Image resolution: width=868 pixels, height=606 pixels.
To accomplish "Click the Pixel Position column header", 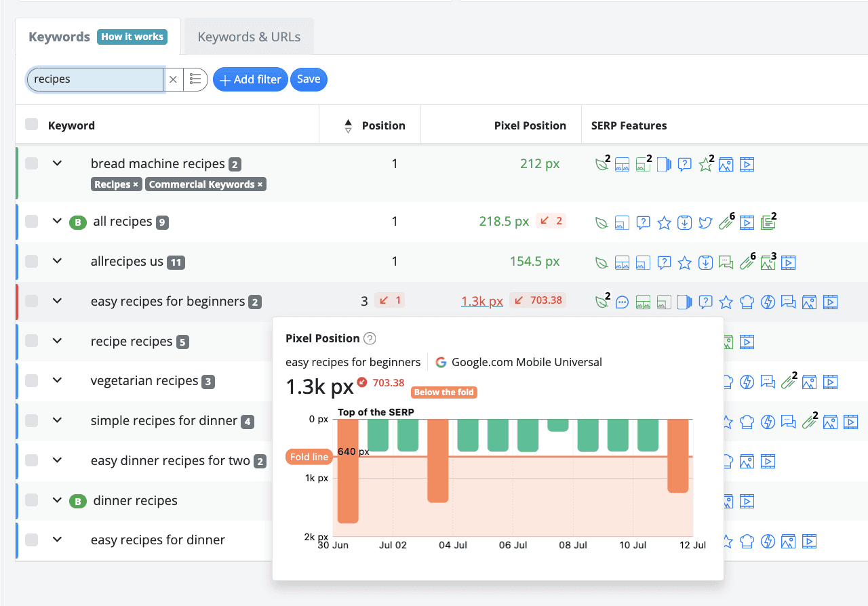I will (530, 125).
